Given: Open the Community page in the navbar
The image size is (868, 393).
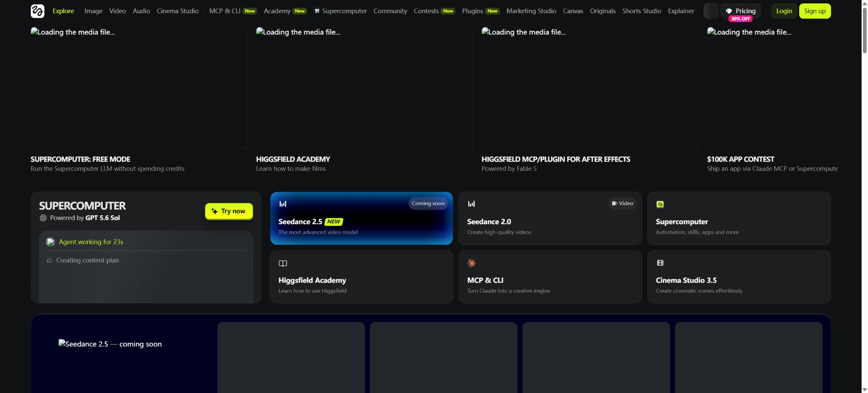Looking at the screenshot, I should 390,11.
